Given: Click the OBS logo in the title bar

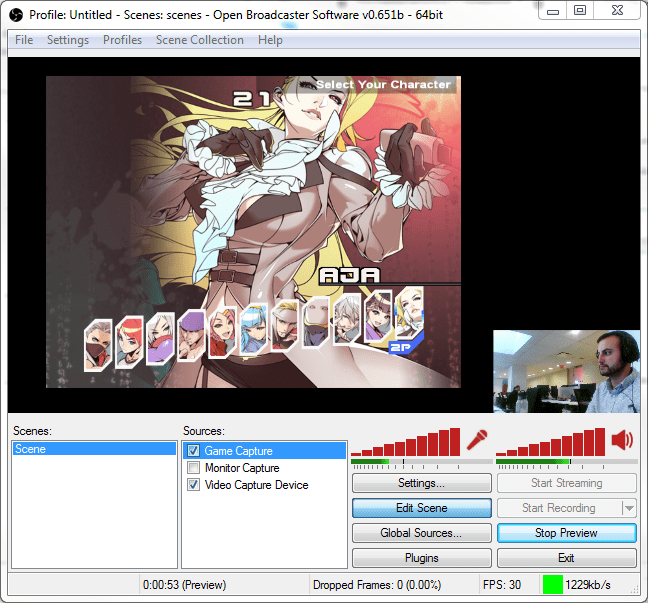Looking at the screenshot, I should [x=16, y=15].
